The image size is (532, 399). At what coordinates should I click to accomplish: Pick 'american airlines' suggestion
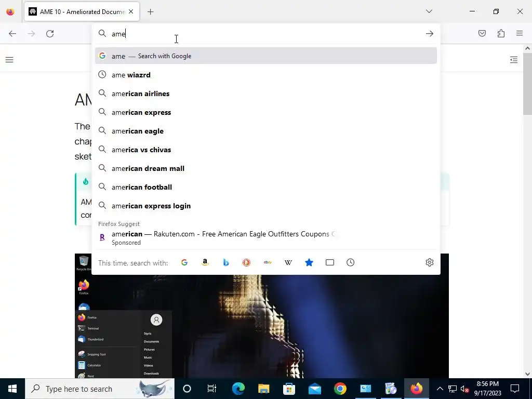click(266, 94)
